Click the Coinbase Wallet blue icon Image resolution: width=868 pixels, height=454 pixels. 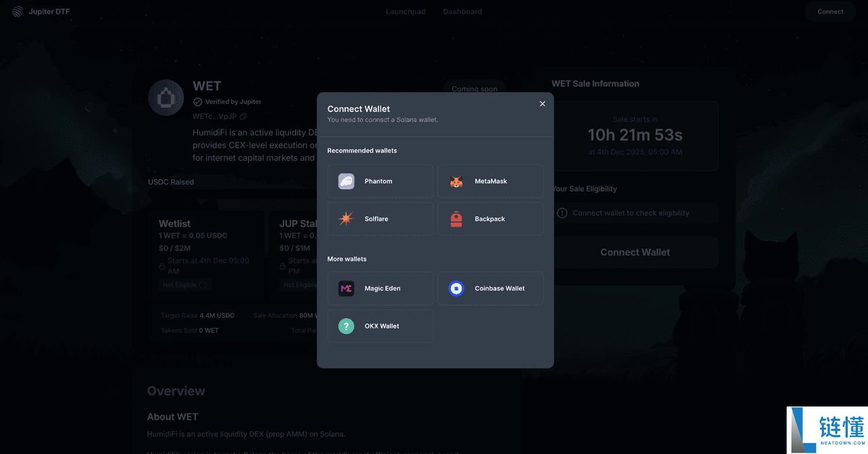point(456,288)
